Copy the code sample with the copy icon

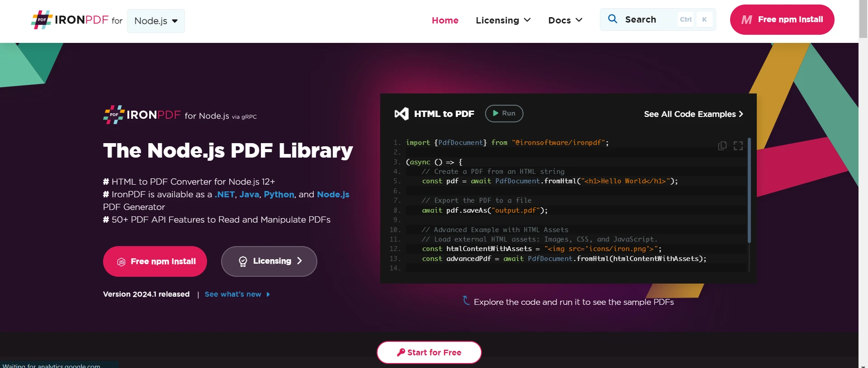click(x=722, y=145)
